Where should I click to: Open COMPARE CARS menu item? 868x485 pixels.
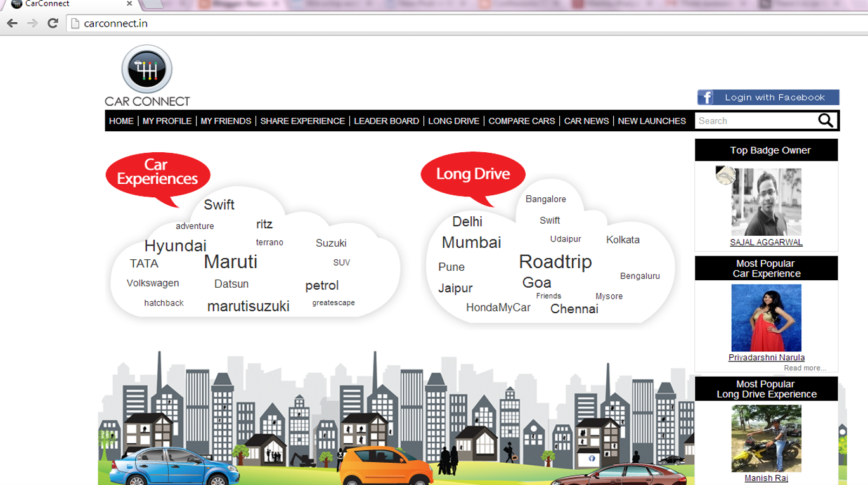[x=521, y=121]
